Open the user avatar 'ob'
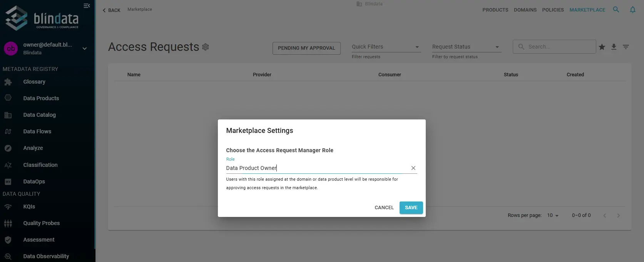 pyautogui.click(x=11, y=49)
